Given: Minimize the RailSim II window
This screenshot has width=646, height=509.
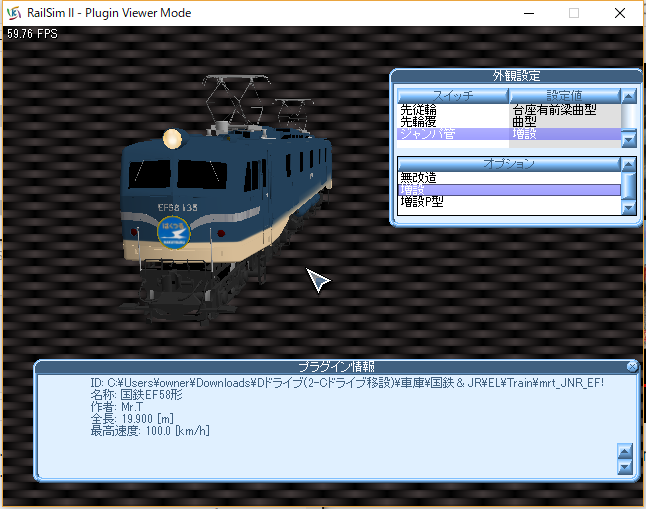Looking at the screenshot, I should point(529,13).
